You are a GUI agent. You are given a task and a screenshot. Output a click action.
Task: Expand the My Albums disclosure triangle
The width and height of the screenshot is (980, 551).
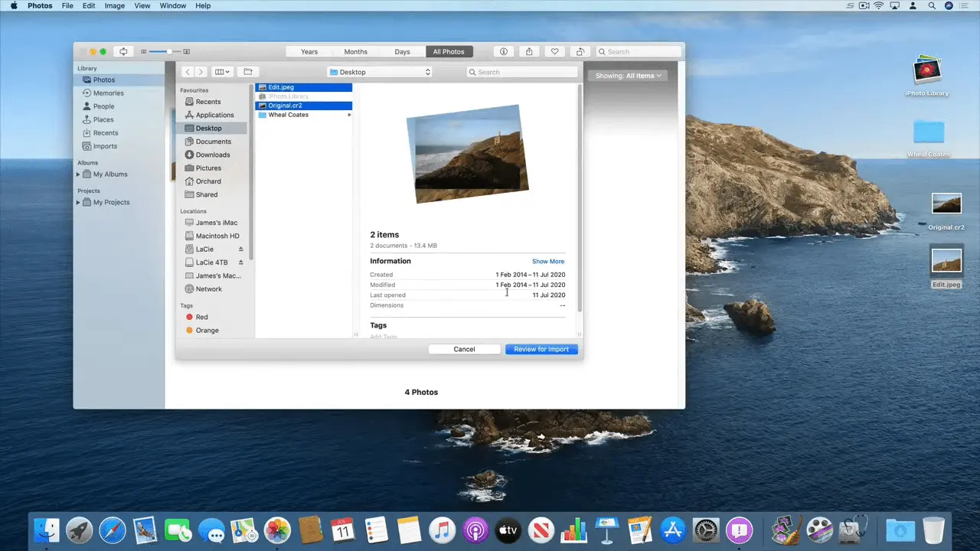pos(78,174)
